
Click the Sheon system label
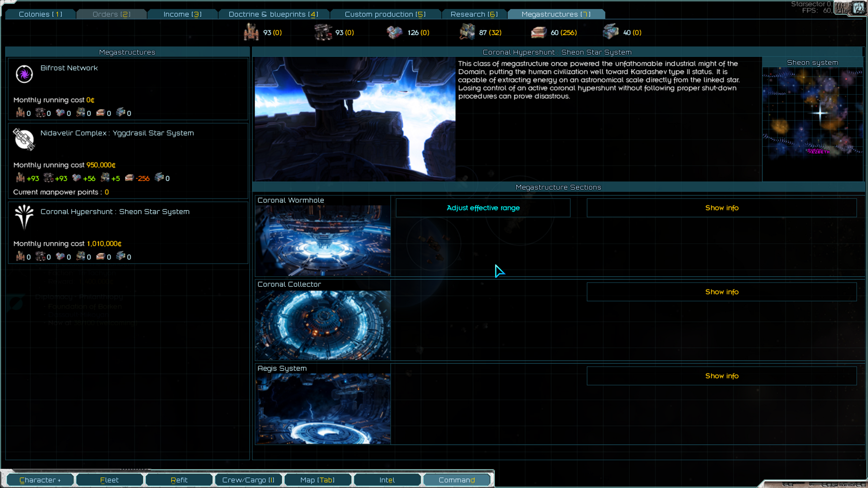coord(812,63)
